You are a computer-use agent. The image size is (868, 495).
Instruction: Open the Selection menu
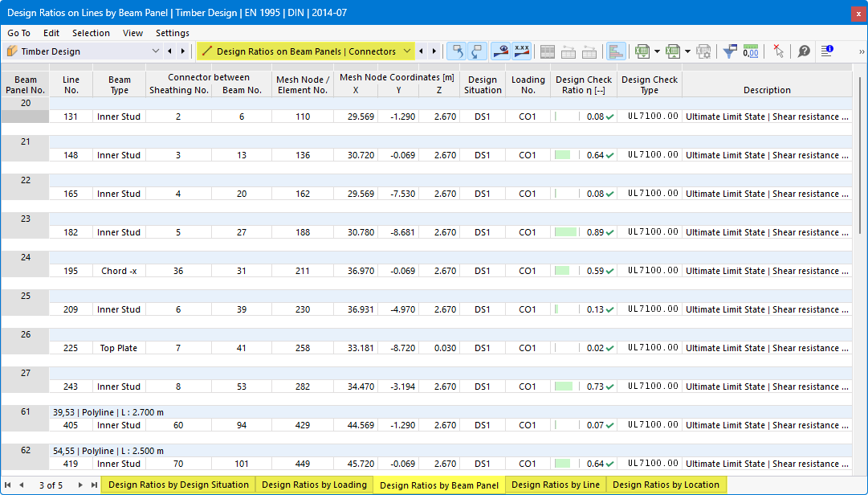click(91, 33)
